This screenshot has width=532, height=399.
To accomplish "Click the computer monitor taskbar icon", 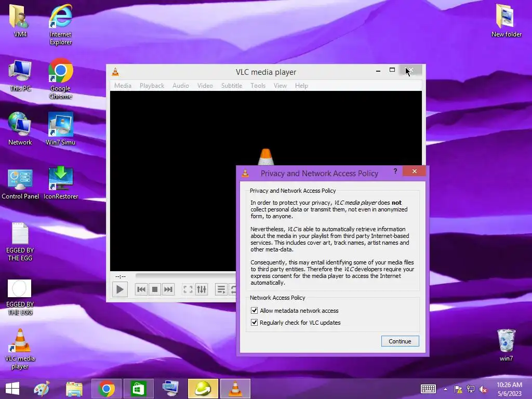I will pos(170,389).
